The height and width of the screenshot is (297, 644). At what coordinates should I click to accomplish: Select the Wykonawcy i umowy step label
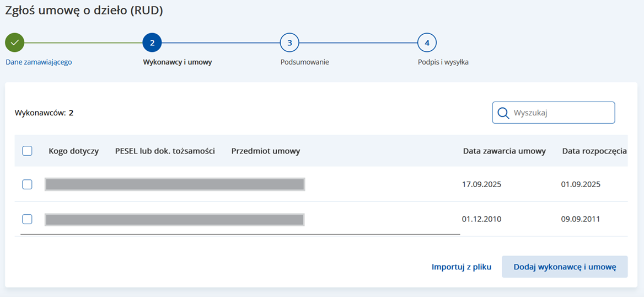click(x=177, y=62)
